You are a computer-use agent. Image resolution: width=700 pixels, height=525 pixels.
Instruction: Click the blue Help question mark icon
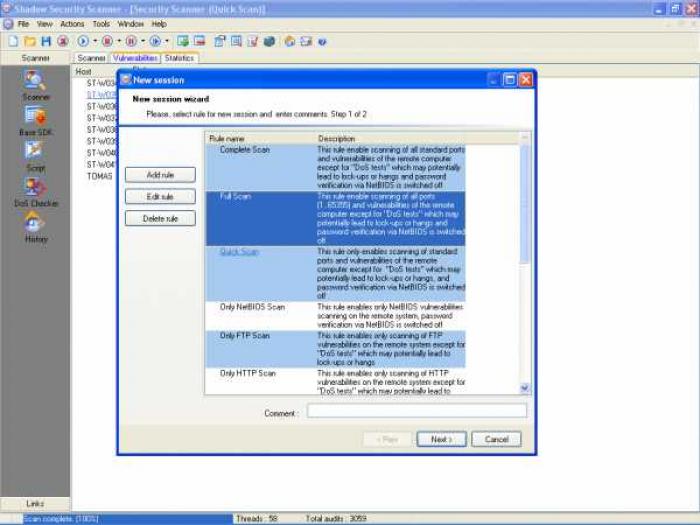[322, 42]
